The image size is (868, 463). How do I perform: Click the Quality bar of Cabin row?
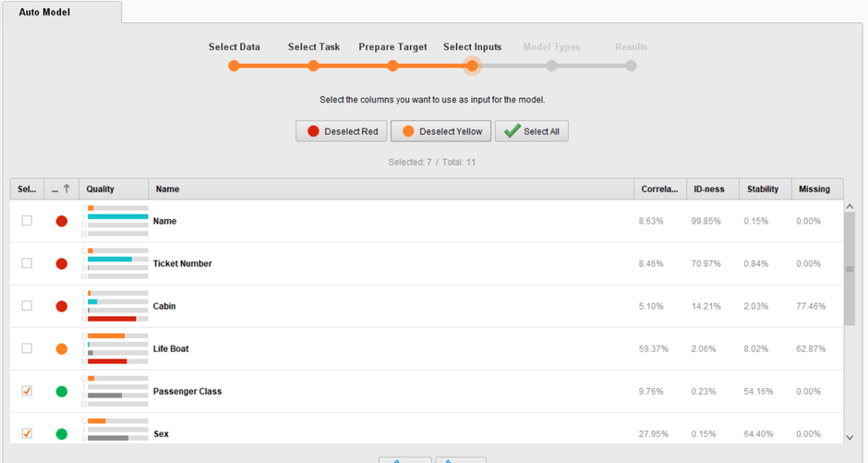click(x=114, y=307)
